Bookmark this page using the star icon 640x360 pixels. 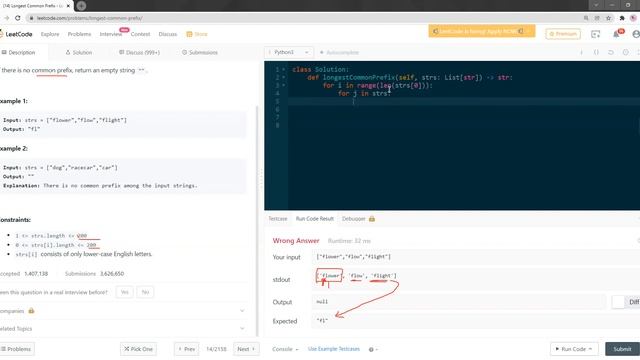[609, 18]
